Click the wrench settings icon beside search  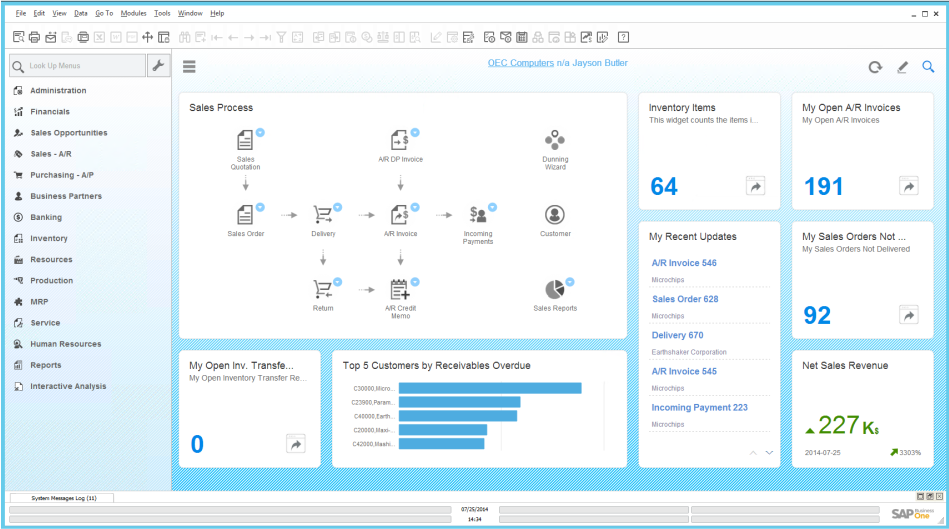coord(158,65)
